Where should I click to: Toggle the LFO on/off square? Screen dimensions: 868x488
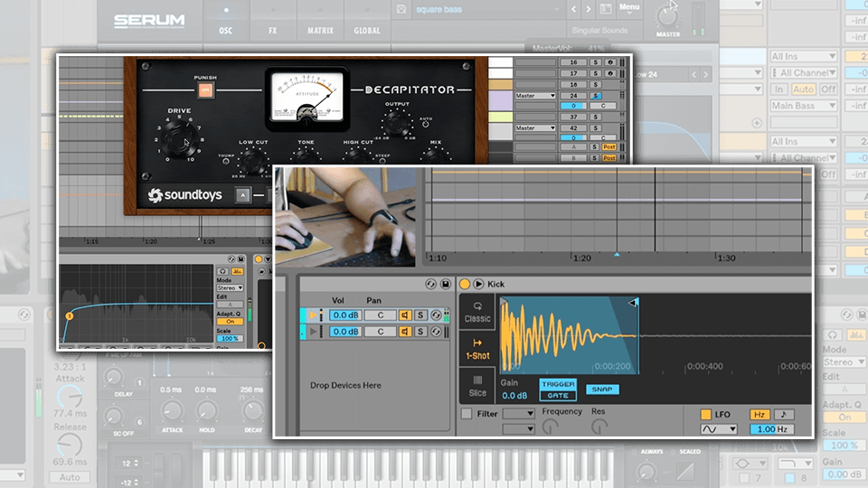tap(706, 414)
